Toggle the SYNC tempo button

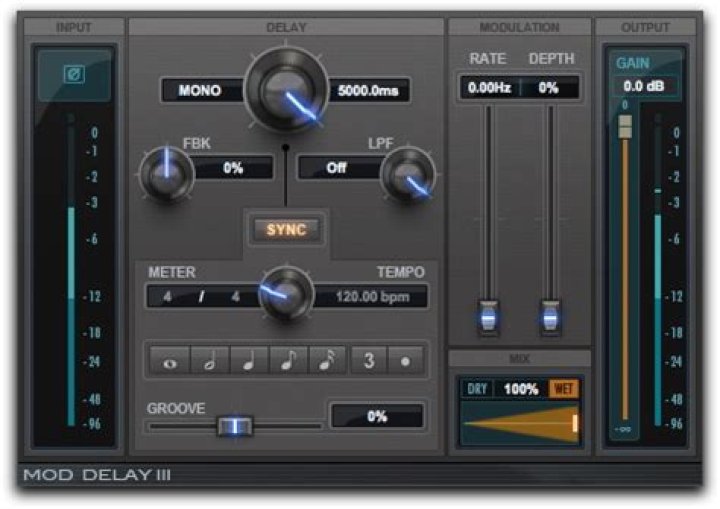coord(286,229)
